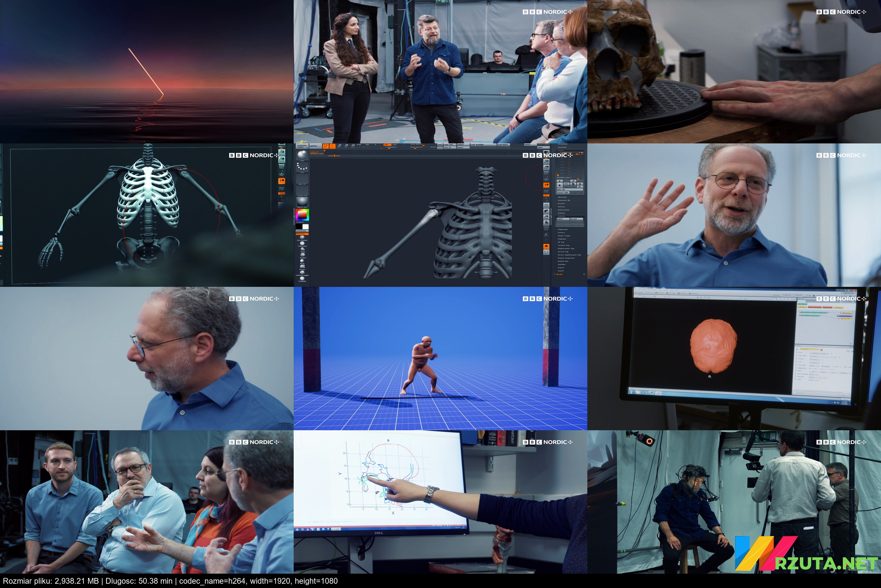Click the Rotate navigation icon on right shelf

pos(546,223)
